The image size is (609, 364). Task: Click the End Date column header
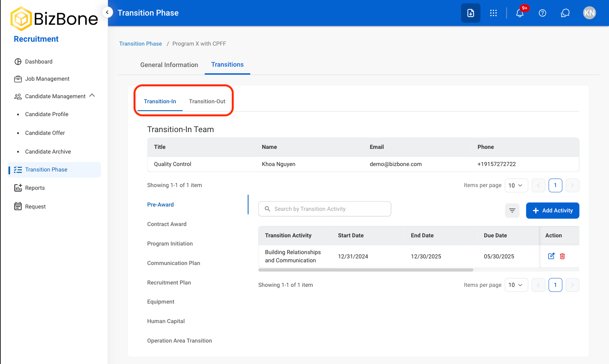422,235
